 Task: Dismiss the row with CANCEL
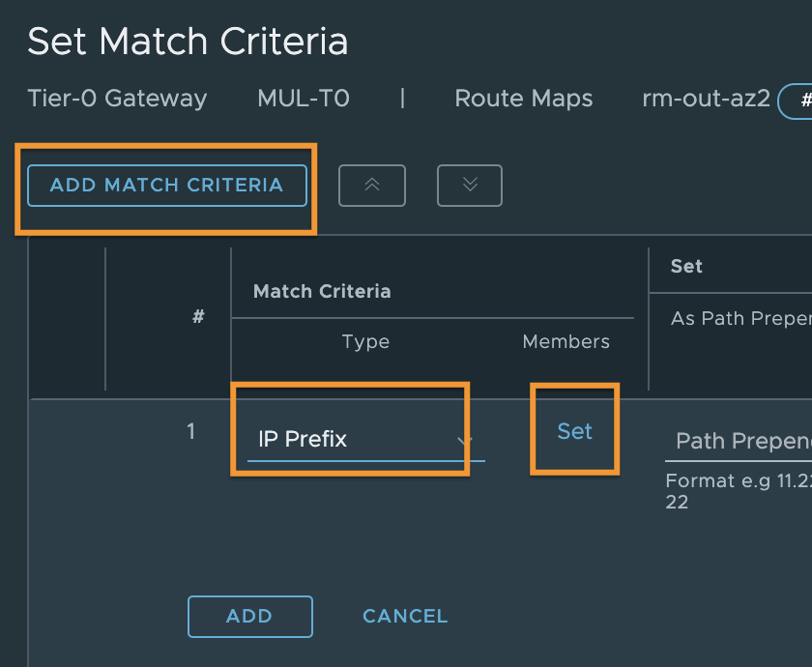(x=405, y=617)
